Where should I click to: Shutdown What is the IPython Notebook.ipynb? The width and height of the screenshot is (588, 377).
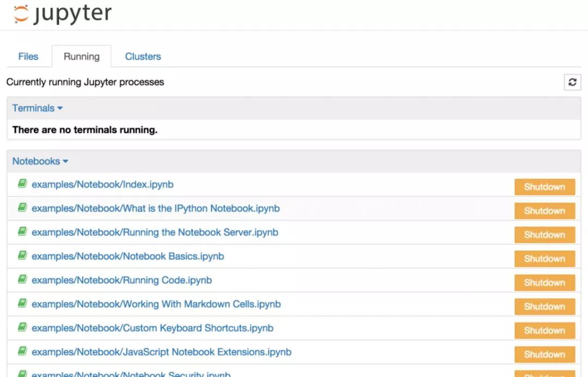pyautogui.click(x=544, y=211)
